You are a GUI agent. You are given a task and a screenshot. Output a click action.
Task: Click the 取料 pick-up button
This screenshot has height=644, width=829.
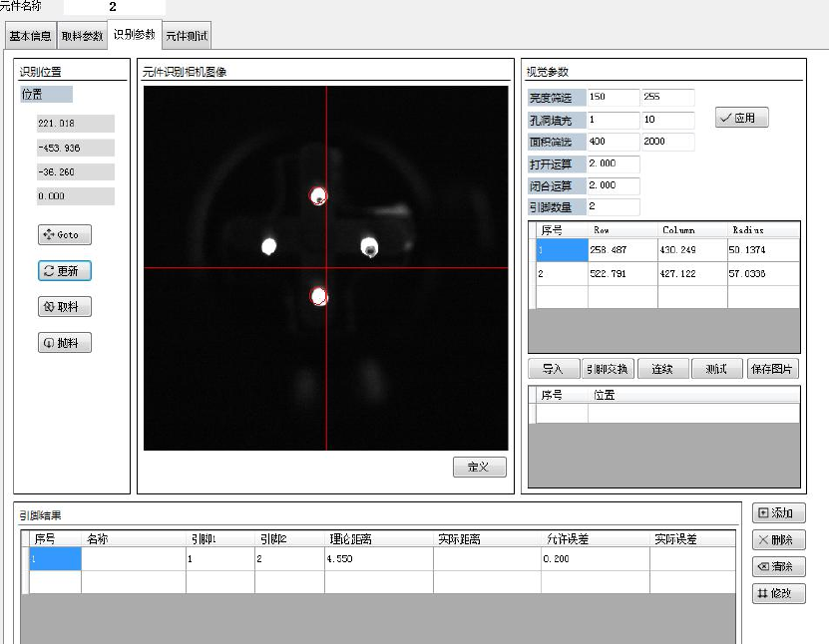64,307
